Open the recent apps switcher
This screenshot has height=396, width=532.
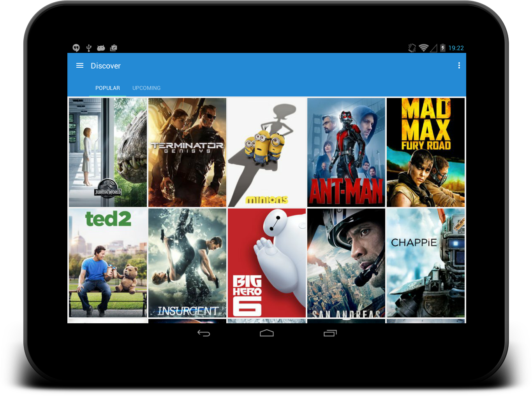pyautogui.click(x=330, y=333)
